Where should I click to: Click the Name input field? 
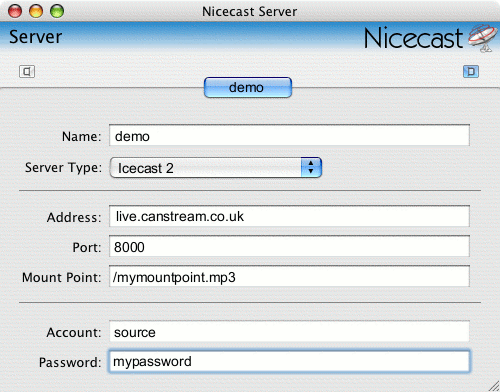[289, 135]
